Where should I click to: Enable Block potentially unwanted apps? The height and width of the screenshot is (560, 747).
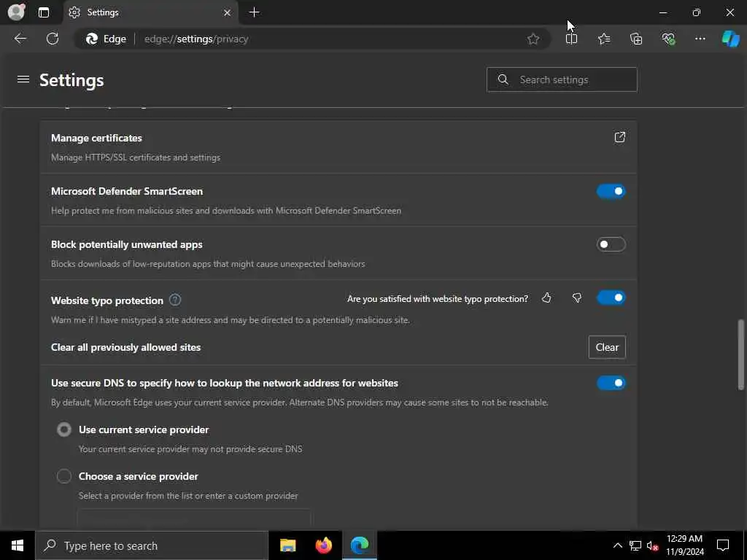pos(611,244)
